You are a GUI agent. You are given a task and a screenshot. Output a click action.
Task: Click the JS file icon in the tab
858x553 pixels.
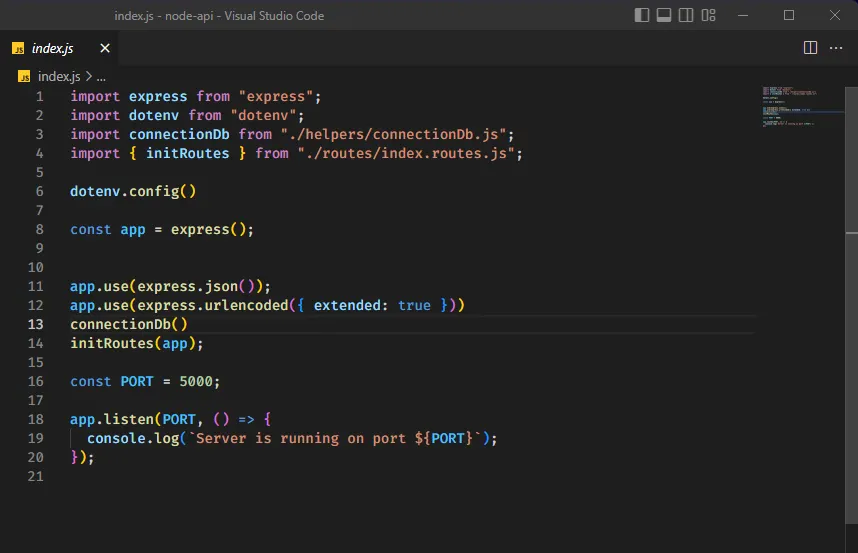click(18, 49)
